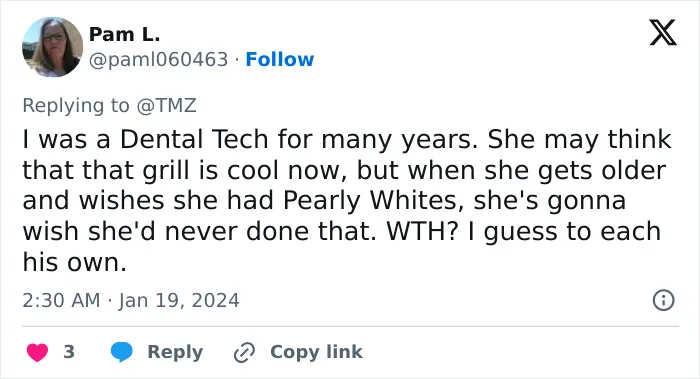
Task: Click the X logo in the corner
Action: (x=663, y=33)
